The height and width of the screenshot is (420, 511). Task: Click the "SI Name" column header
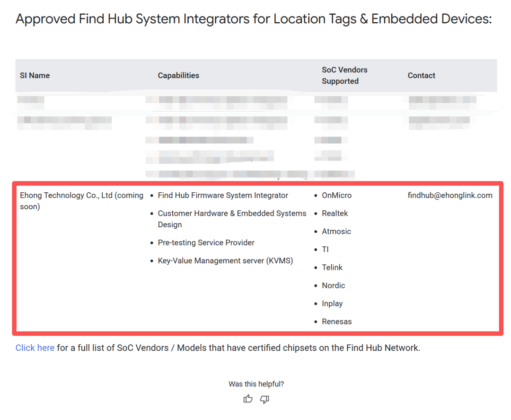[x=35, y=75]
